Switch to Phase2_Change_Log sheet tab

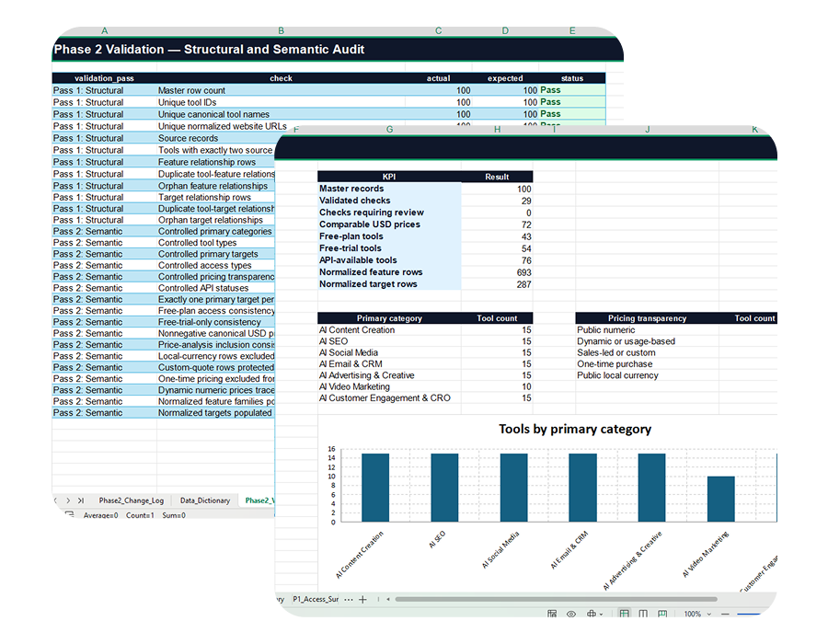coord(132,500)
